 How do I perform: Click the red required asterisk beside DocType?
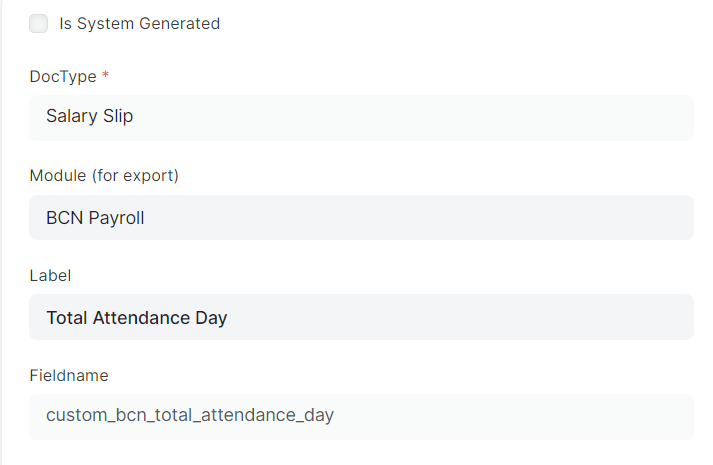click(105, 75)
